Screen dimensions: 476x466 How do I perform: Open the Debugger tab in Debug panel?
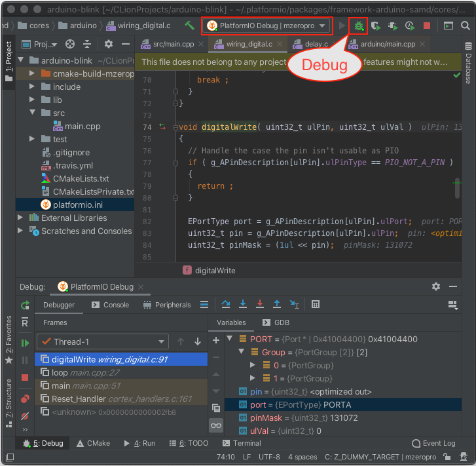click(x=59, y=305)
